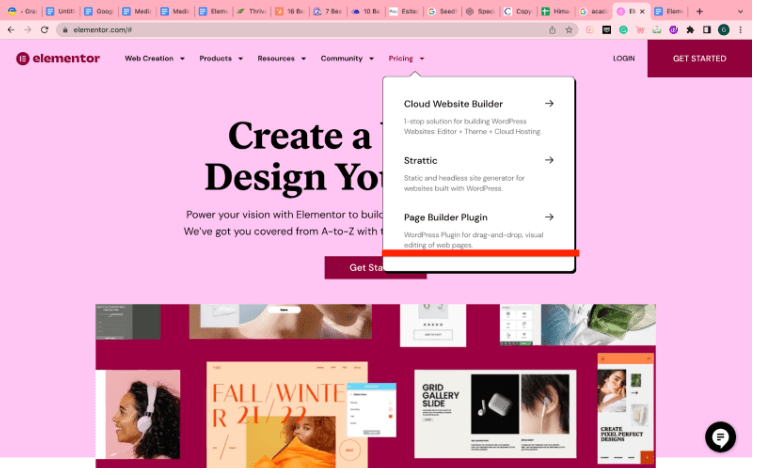Go back with the browser back arrow
This screenshot has width=757, height=475.
11,30
